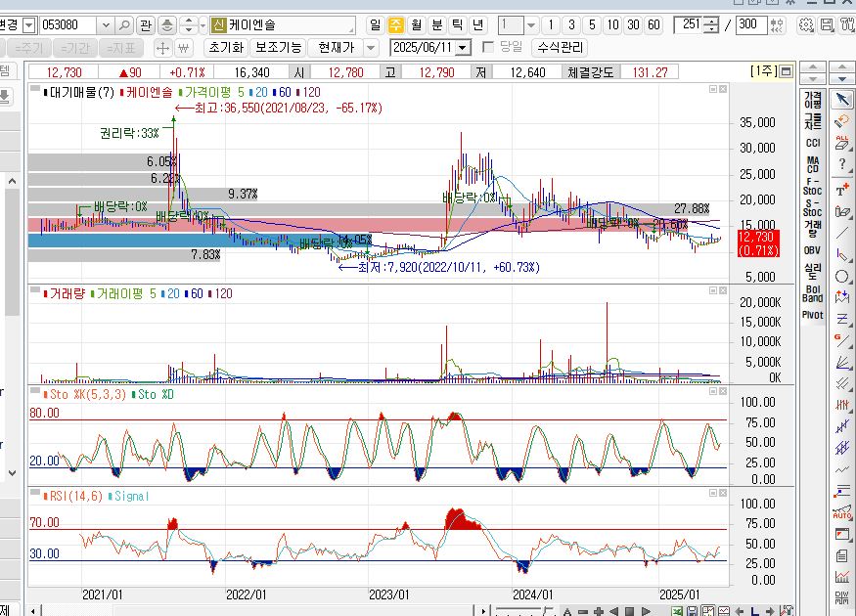Close the RSI indicator pane
The height and width of the screenshot is (616, 856).
pos(723,493)
